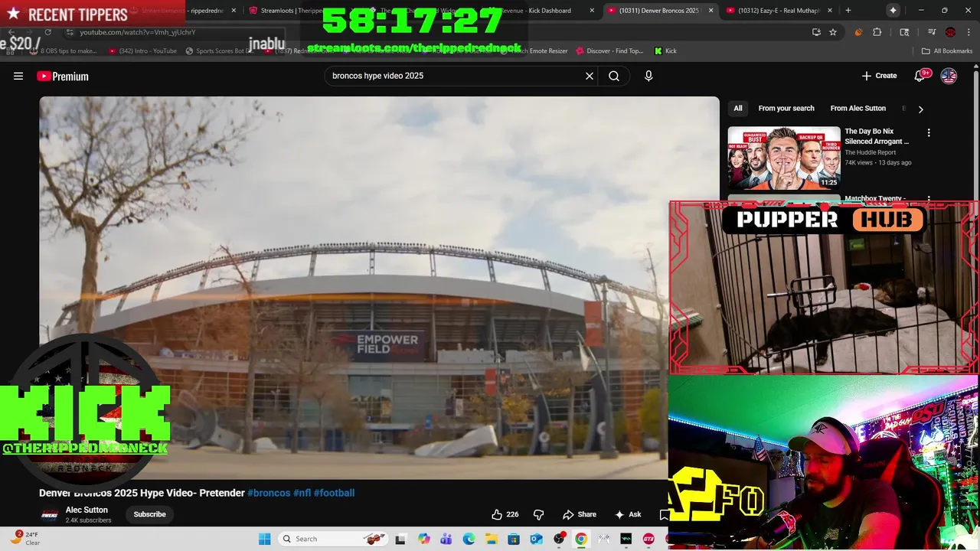Open The Day Bo Nix Silenced thumbnail
980x551 pixels.
783,158
